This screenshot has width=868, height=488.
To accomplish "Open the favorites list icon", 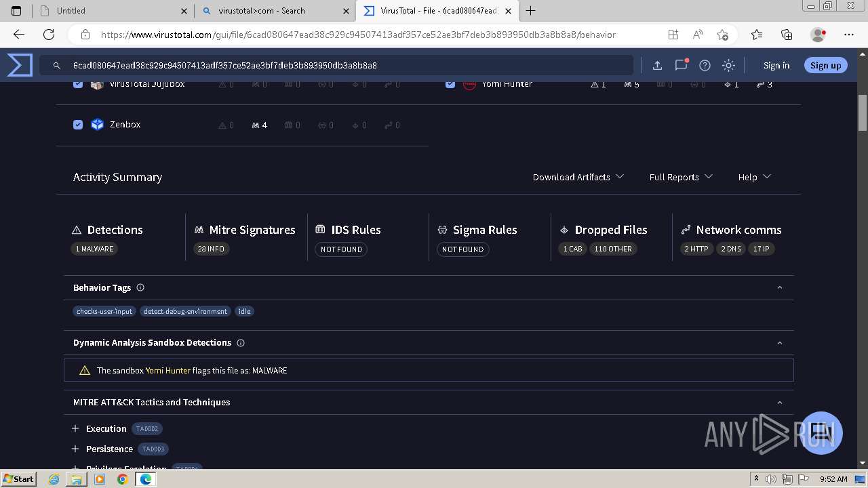I will (x=757, y=35).
